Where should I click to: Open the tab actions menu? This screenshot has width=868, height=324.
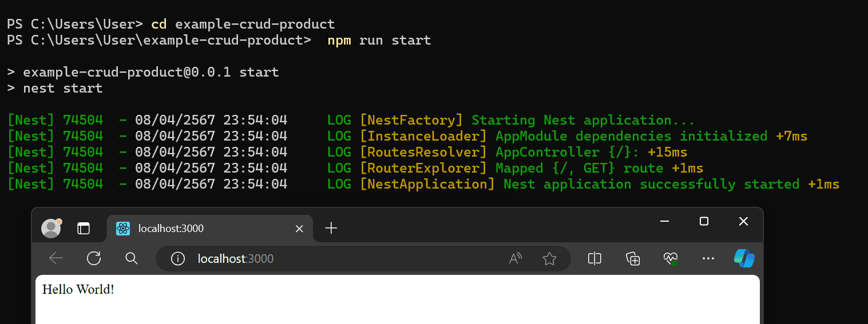84,229
